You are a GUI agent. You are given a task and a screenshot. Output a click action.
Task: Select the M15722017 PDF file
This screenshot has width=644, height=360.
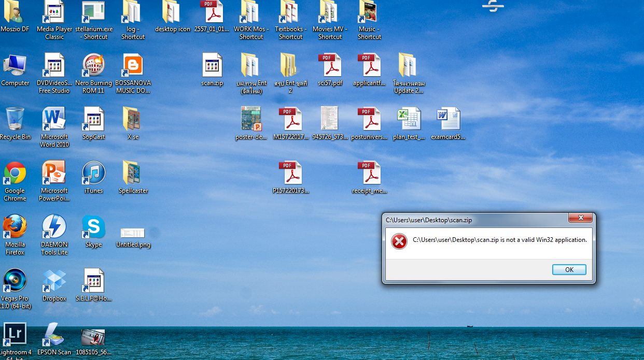pyautogui.click(x=291, y=119)
